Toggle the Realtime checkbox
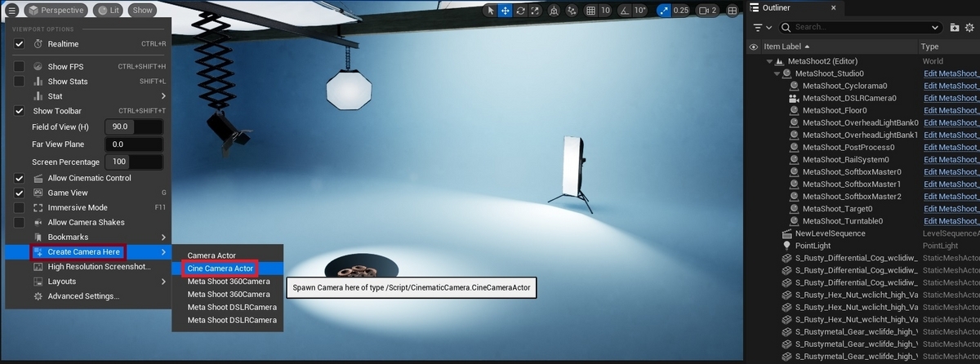The width and height of the screenshot is (980, 364). (x=20, y=44)
